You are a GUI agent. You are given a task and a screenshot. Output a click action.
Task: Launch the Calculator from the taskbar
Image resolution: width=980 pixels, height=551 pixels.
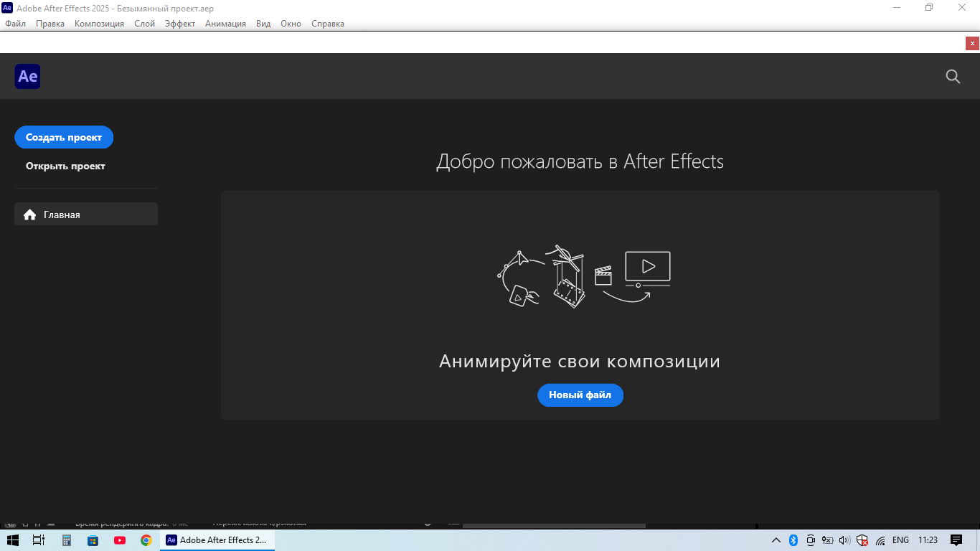[66, 540]
